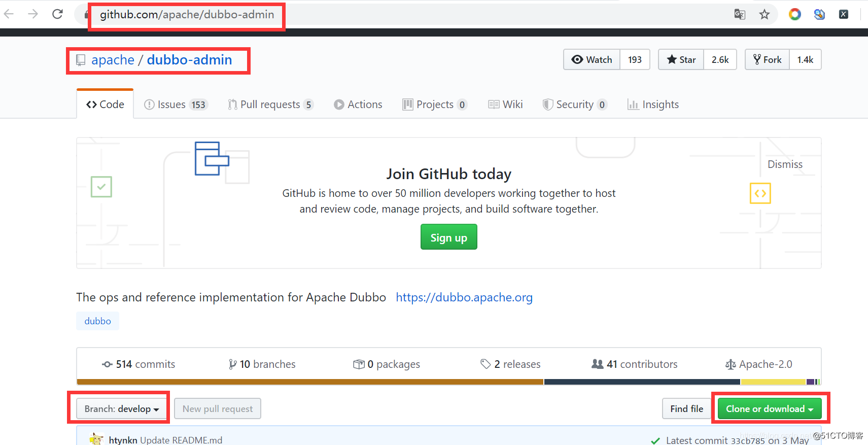View the 193 watchers count
868x445 pixels.
(x=635, y=59)
